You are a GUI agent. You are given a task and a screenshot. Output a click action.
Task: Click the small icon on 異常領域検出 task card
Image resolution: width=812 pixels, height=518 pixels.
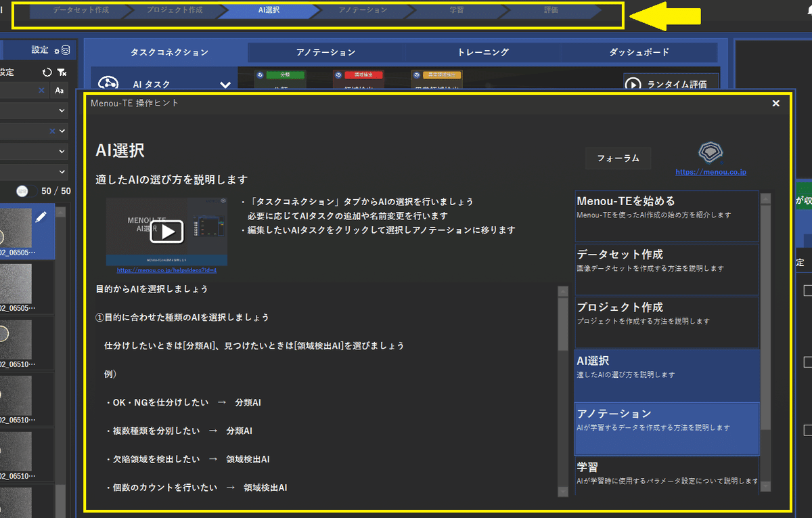click(x=416, y=74)
